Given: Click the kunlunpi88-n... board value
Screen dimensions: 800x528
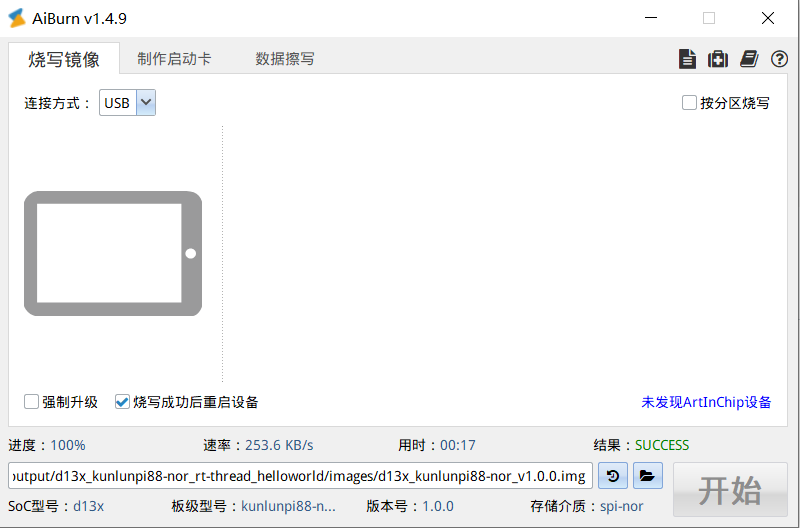Looking at the screenshot, I should click(x=288, y=506).
